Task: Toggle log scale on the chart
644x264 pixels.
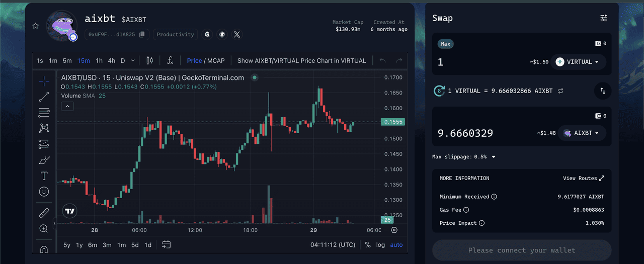Action: tap(380, 245)
